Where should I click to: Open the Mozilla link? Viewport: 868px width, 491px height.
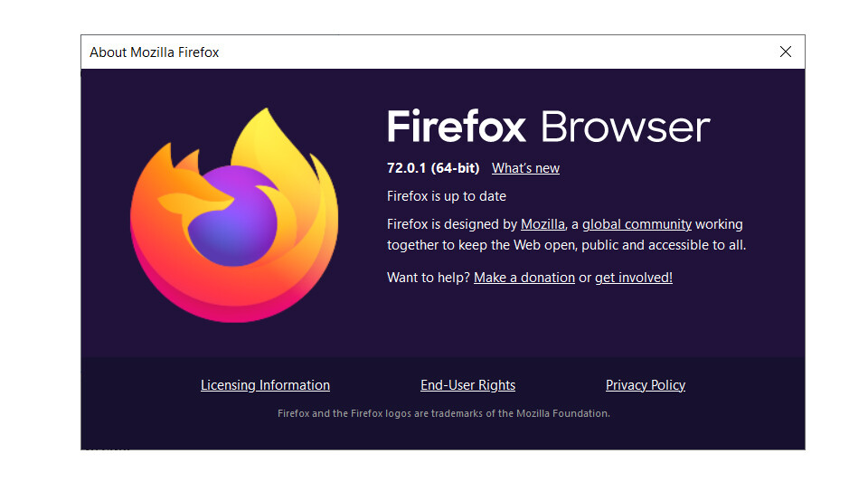[x=542, y=224]
